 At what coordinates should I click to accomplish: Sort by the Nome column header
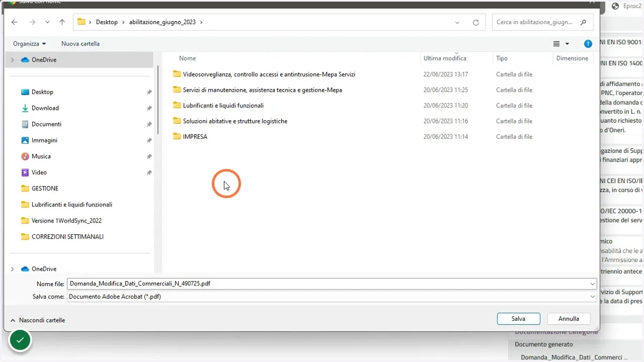tap(187, 58)
